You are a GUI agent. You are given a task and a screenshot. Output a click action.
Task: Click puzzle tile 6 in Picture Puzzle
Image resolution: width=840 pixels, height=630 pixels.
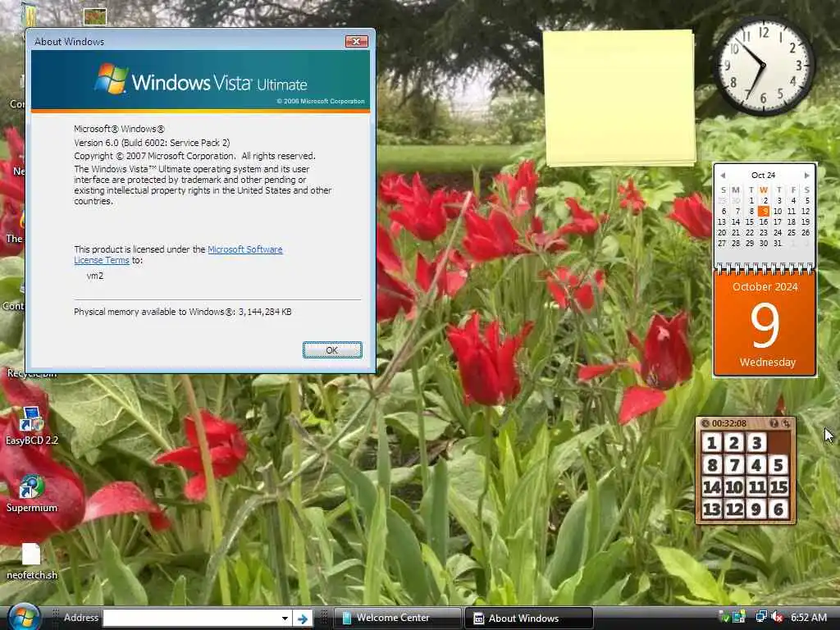coord(779,509)
